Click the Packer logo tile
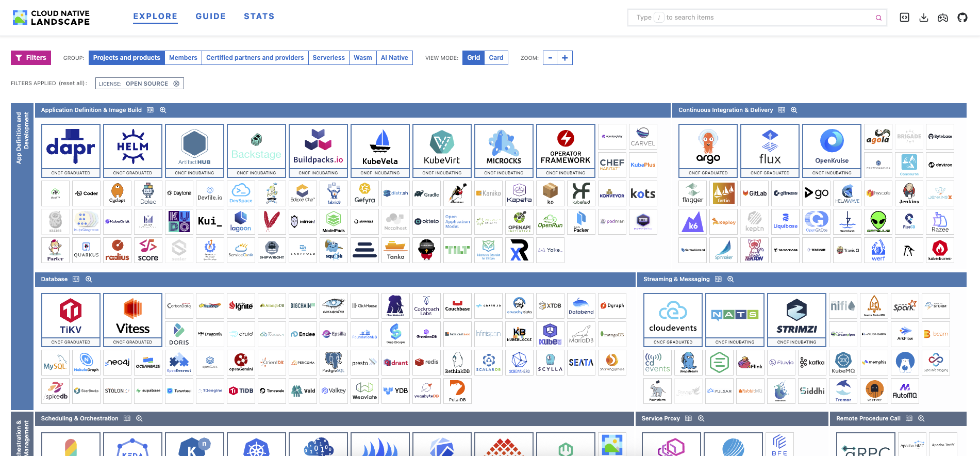Image resolution: width=980 pixels, height=456 pixels. click(x=581, y=222)
